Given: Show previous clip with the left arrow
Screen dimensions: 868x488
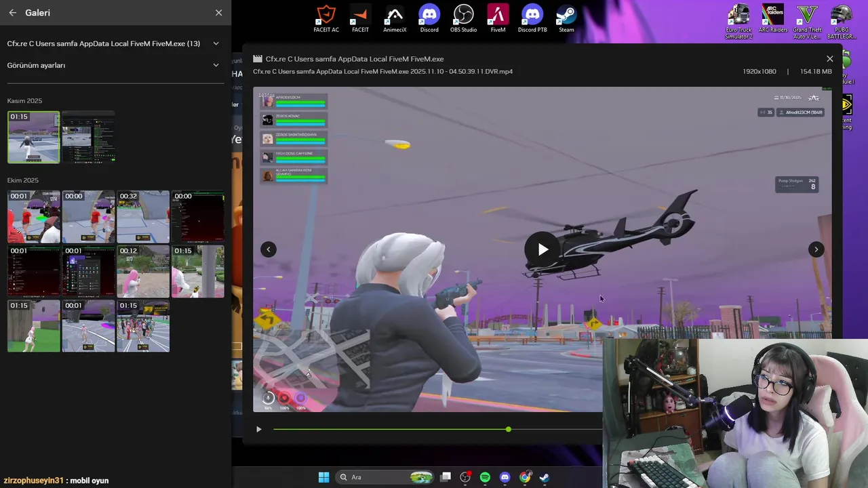Looking at the screenshot, I should pyautogui.click(x=269, y=249).
